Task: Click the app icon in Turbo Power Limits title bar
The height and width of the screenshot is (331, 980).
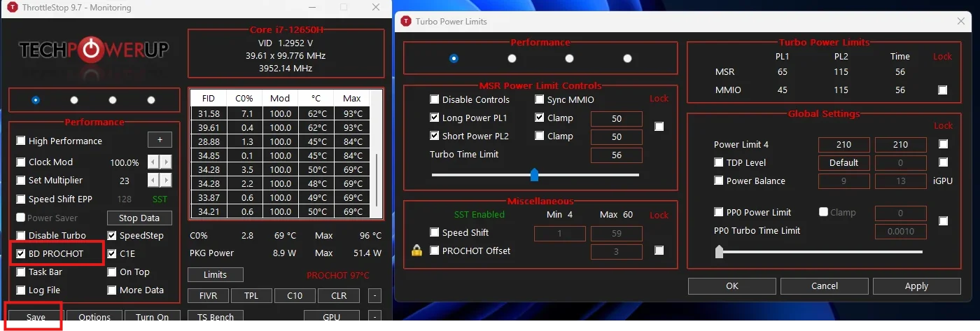Action: [406, 21]
